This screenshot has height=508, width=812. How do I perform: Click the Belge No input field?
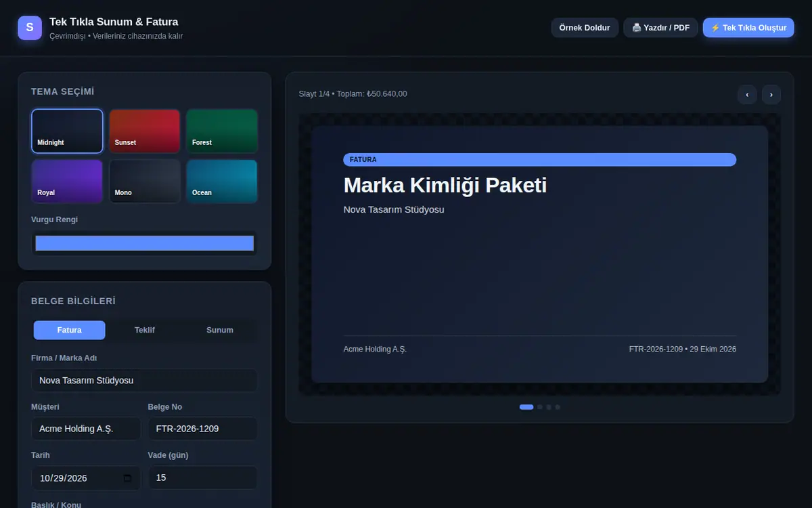pos(203,429)
